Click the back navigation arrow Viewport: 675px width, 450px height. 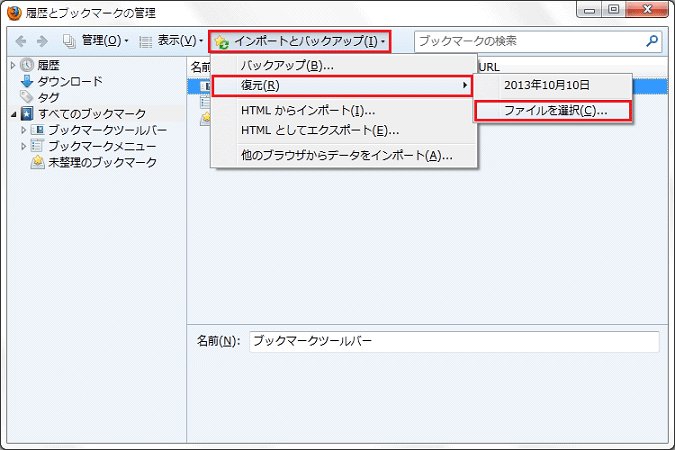tap(21, 41)
